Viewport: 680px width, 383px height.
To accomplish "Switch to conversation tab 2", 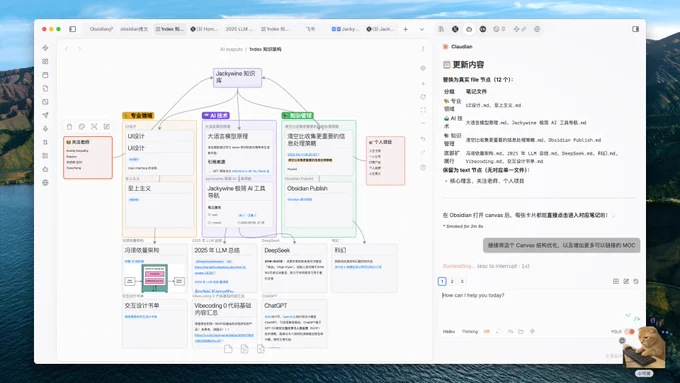I will (x=452, y=282).
